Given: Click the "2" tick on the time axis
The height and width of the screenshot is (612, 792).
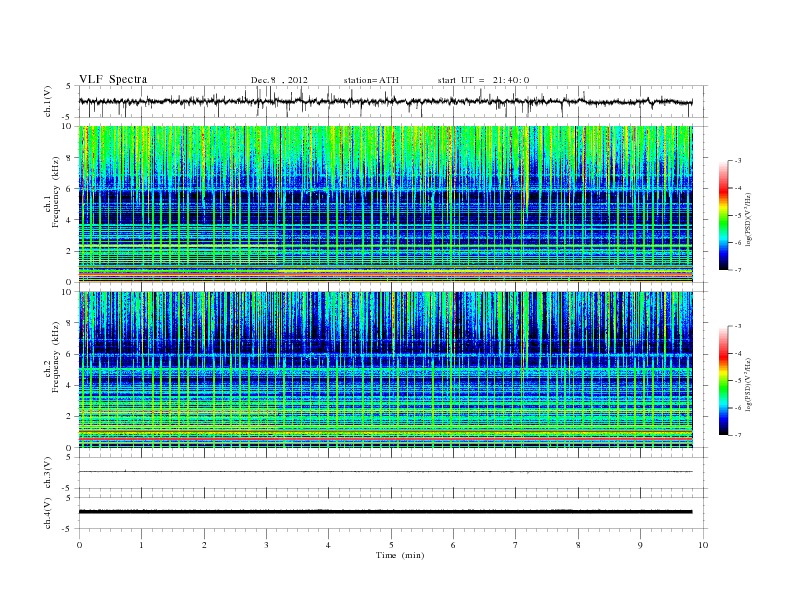Looking at the screenshot, I should click(204, 545).
